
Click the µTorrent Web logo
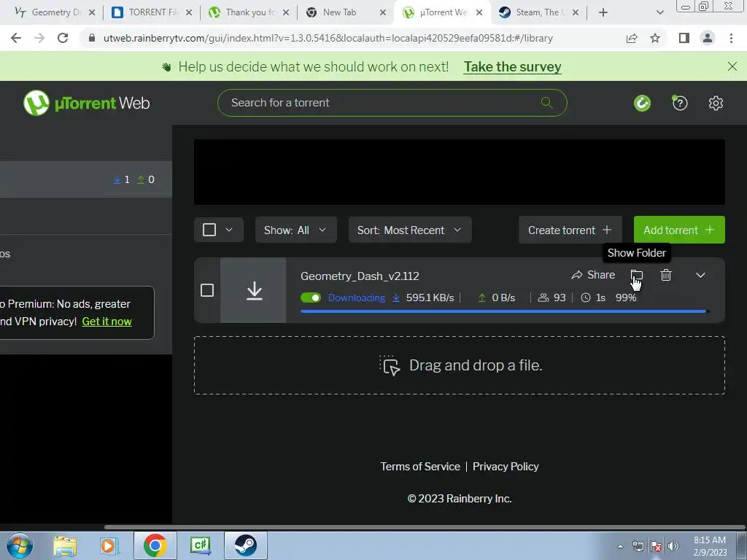coord(86,103)
